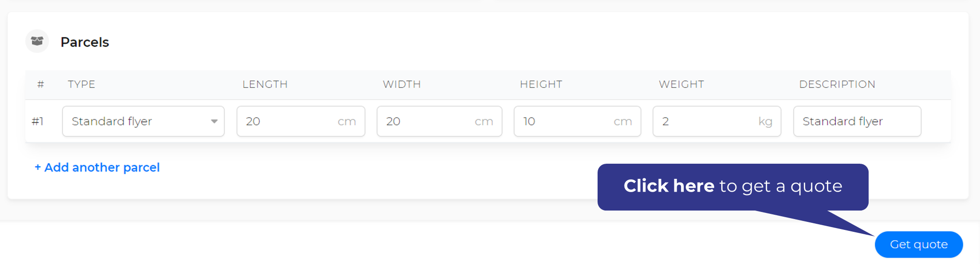This screenshot has width=980, height=264.
Task: Click the TYPE column header
Action: (82, 84)
